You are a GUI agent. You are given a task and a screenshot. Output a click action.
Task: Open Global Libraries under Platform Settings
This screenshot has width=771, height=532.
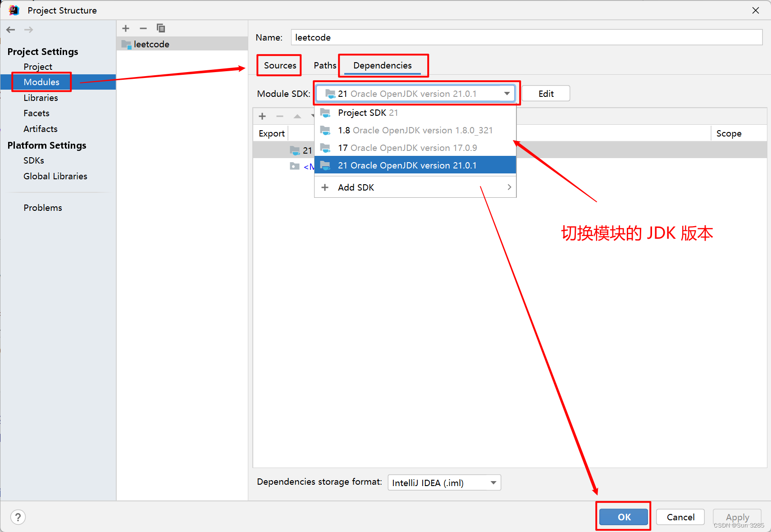55,176
